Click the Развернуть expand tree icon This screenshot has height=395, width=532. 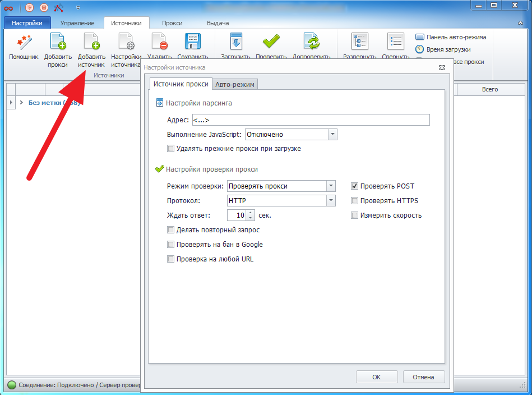coord(359,43)
